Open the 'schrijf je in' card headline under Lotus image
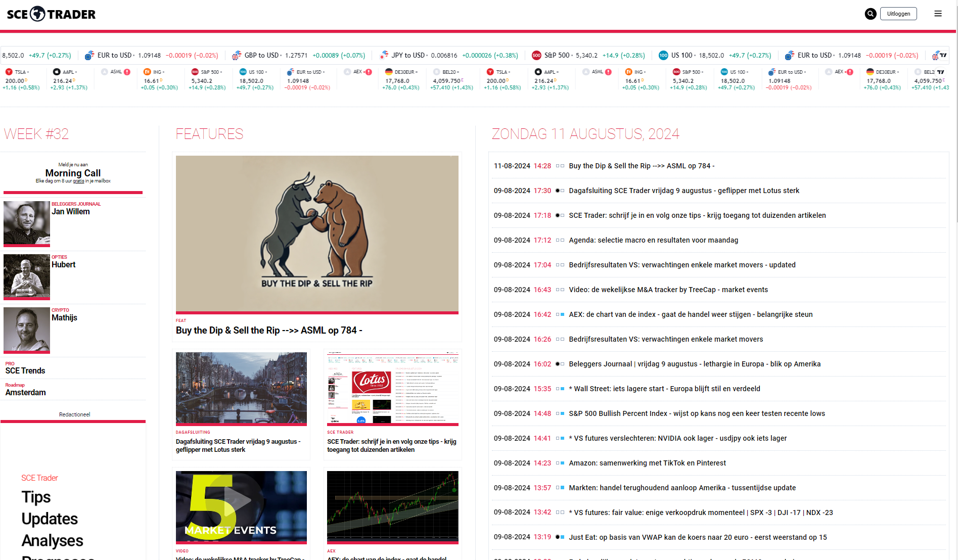This screenshot has width=958, height=560. click(x=392, y=446)
